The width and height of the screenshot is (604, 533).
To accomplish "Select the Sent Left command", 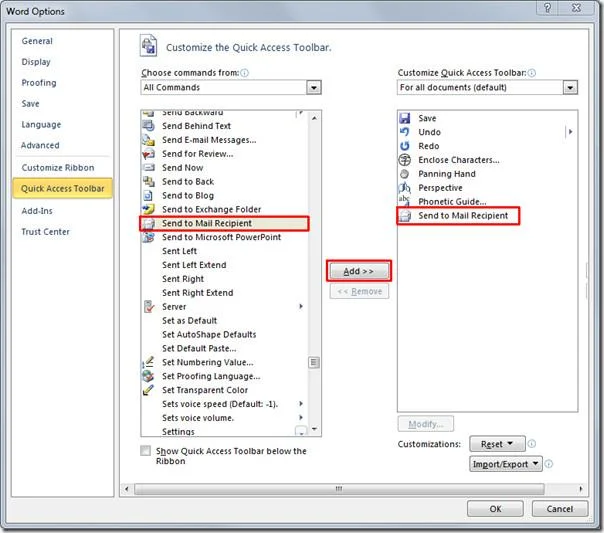I will click(180, 251).
